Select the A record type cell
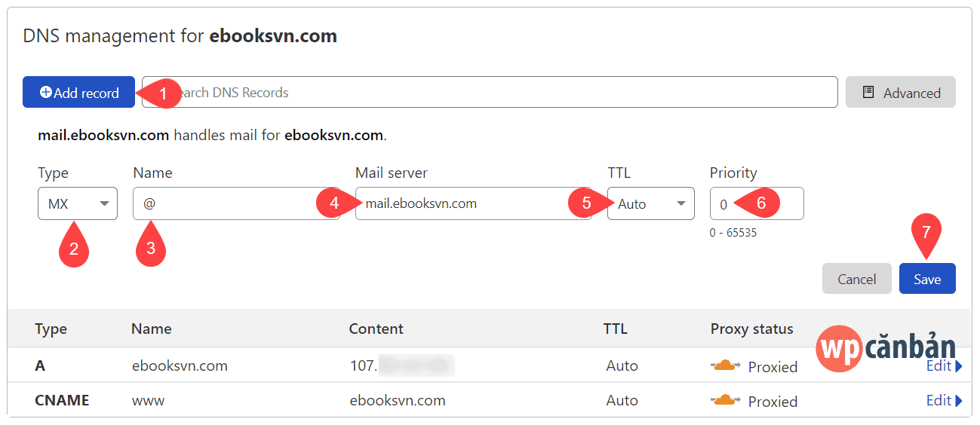Image resolution: width=980 pixels, height=425 pixels. [x=40, y=366]
